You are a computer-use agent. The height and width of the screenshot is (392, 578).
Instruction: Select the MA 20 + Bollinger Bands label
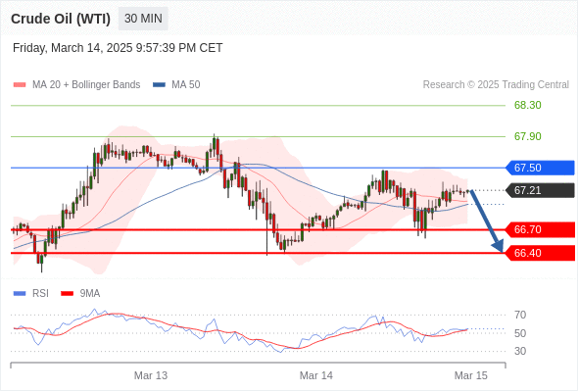86,85
